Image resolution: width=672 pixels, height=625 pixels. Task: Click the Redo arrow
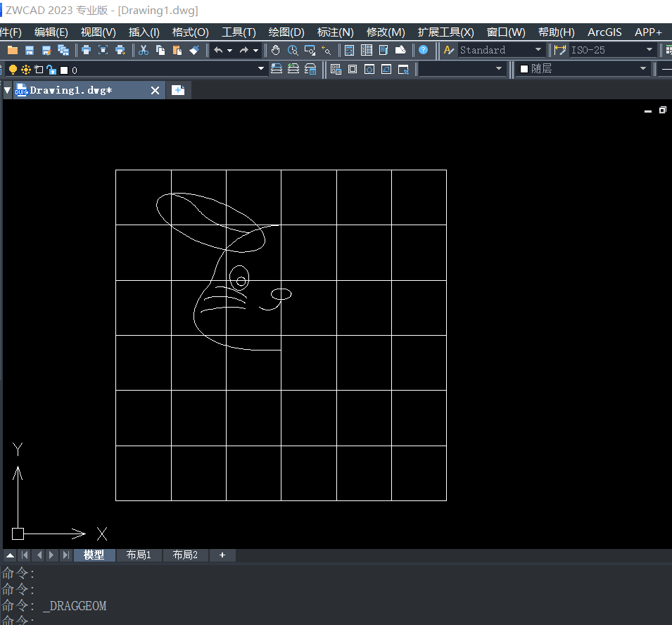[244, 50]
